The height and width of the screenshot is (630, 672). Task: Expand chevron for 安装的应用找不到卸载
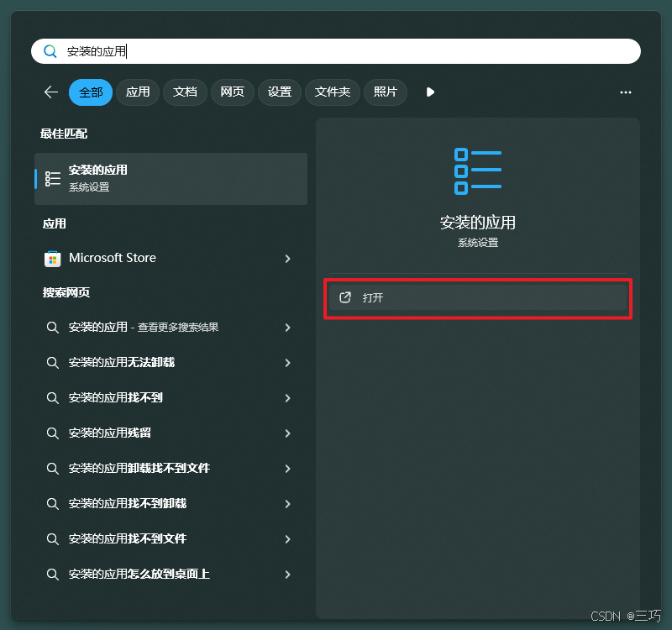click(287, 503)
